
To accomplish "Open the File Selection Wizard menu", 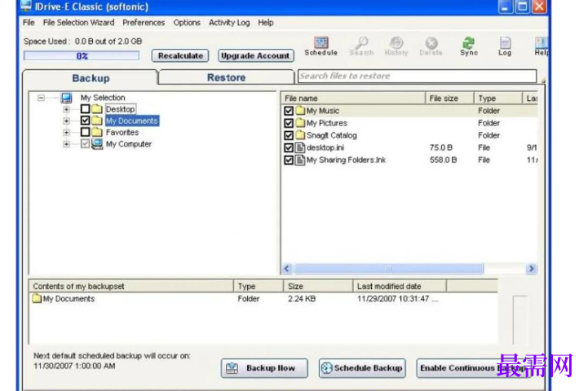I will click(x=78, y=23).
